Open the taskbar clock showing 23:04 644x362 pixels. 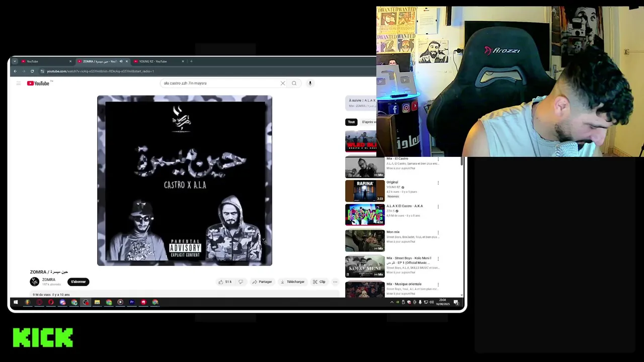[x=443, y=302]
